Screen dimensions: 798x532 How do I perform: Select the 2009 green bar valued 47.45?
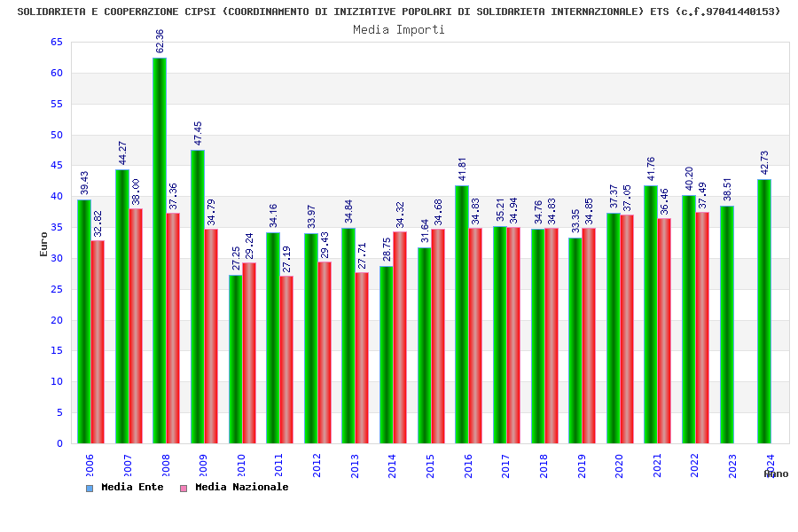[x=198, y=297]
